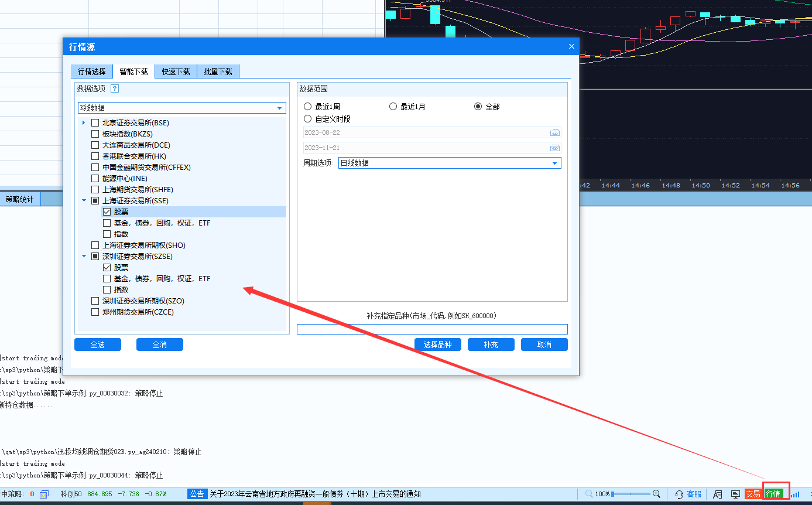This screenshot has height=505, width=812.
Task: Click the green 行情 quotes icon
Action: [x=775, y=494]
